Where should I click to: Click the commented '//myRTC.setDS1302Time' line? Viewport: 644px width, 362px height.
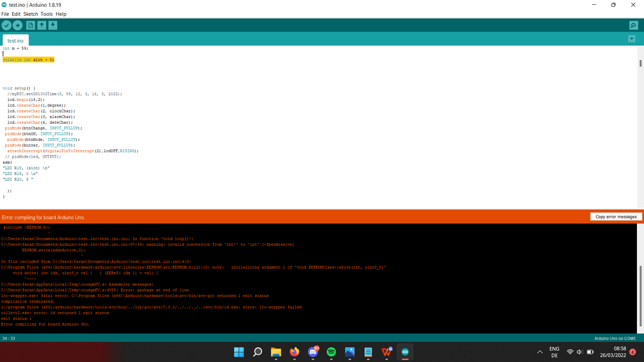[x=64, y=94]
